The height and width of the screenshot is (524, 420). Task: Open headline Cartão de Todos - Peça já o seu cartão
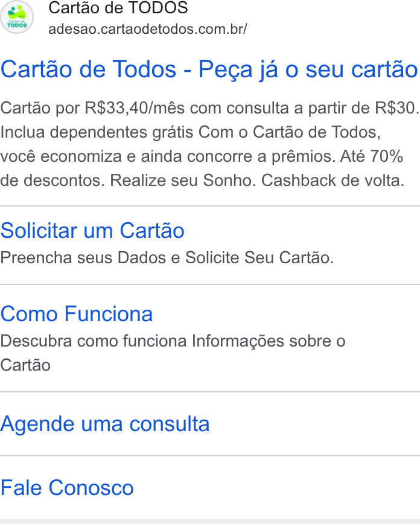click(x=209, y=69)
